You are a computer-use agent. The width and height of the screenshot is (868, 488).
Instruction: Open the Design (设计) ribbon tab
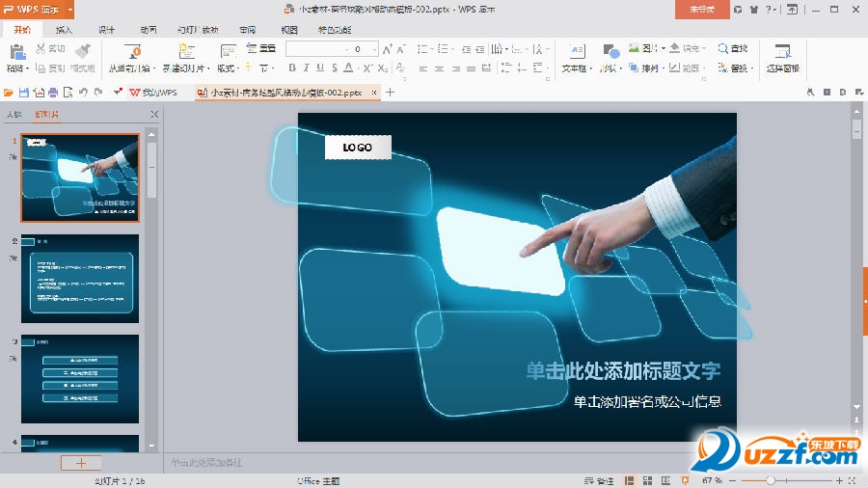(106, 30)
